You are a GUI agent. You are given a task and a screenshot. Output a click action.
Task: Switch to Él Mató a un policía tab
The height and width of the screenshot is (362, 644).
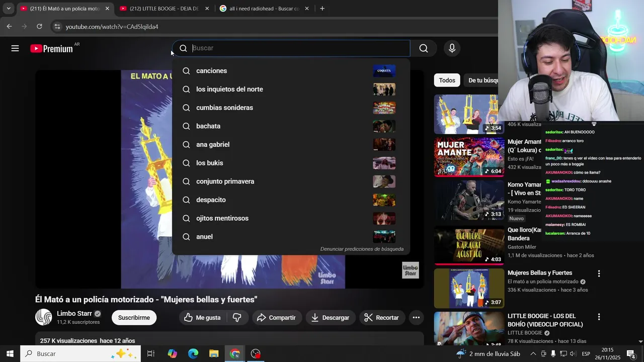(x=64, y=9)
